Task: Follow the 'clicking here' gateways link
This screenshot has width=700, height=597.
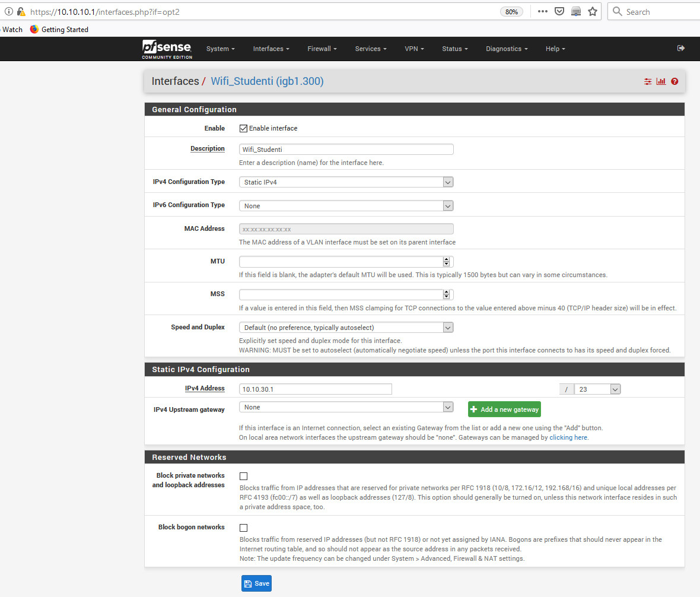Action: click(568, 437)
